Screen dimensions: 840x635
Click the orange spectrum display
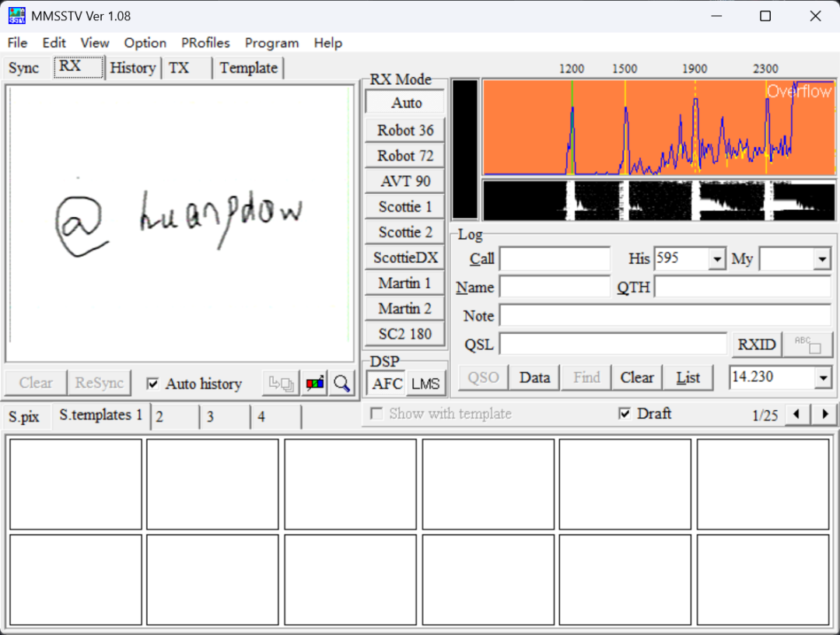coord(659,128)
